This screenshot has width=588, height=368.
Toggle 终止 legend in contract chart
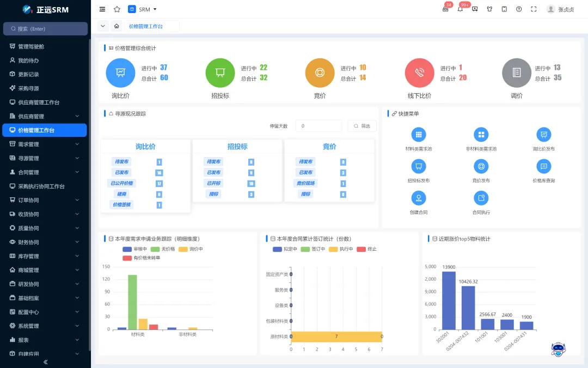(367, 249)
